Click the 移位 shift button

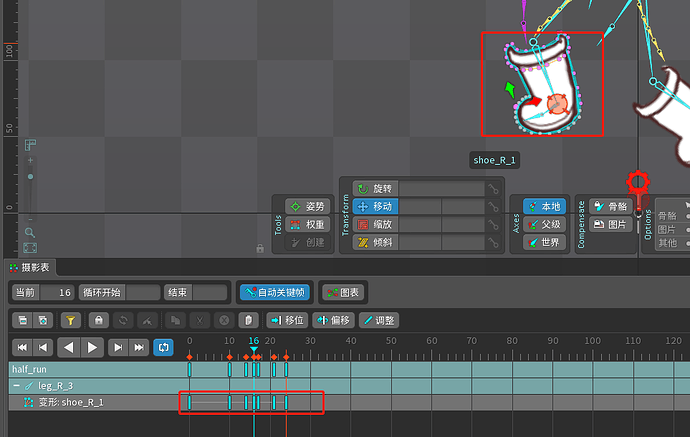coord(287,320)
